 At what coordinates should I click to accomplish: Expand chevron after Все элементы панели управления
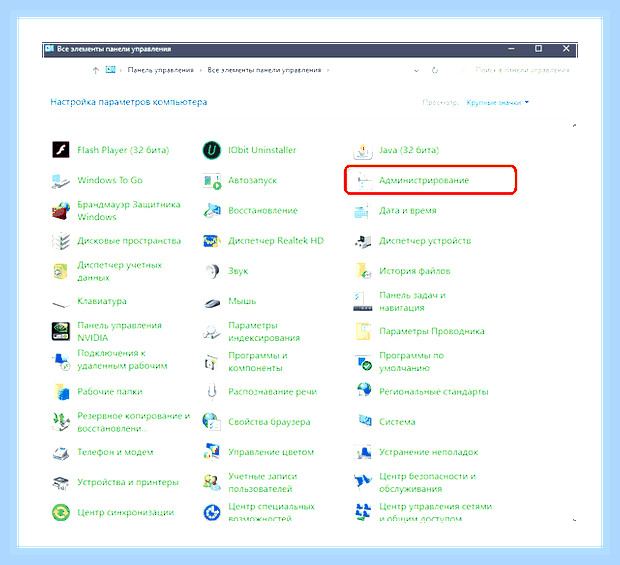coord(328,70)
